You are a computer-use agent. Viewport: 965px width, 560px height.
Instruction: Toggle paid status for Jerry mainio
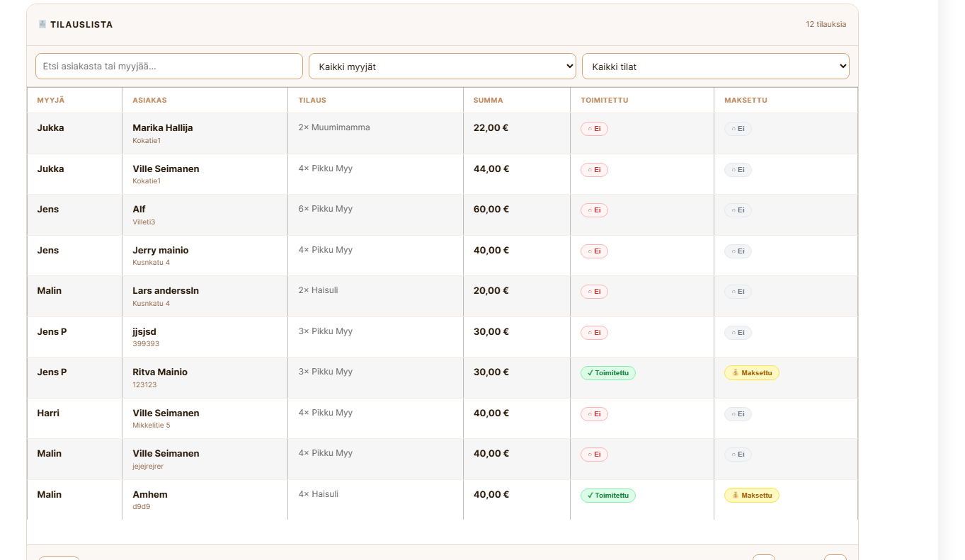coord(738,251)
